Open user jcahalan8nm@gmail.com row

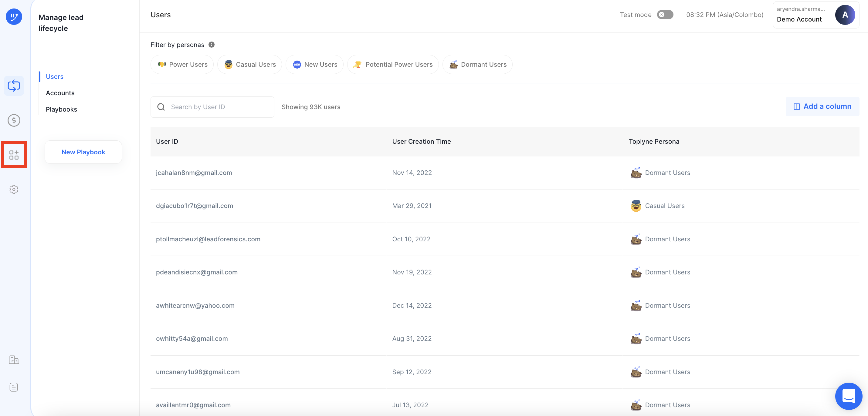194,173
